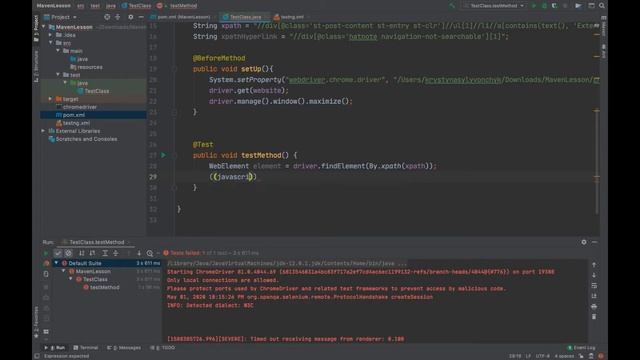Toggle Show Passed tests checkmark button

tap(58, 253)
